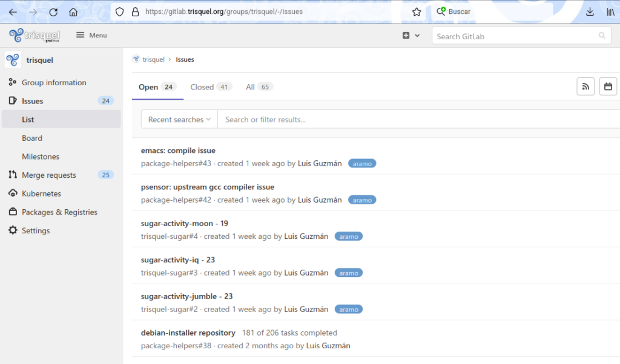Click the search magnifier in Search GitLab
620x364 pixels.
(602, 36)
